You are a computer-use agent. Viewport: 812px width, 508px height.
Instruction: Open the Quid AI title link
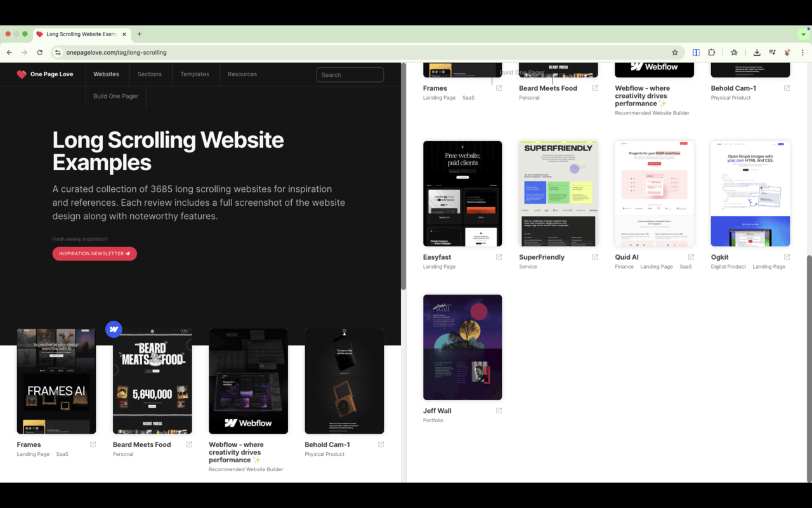coord(627,257)
